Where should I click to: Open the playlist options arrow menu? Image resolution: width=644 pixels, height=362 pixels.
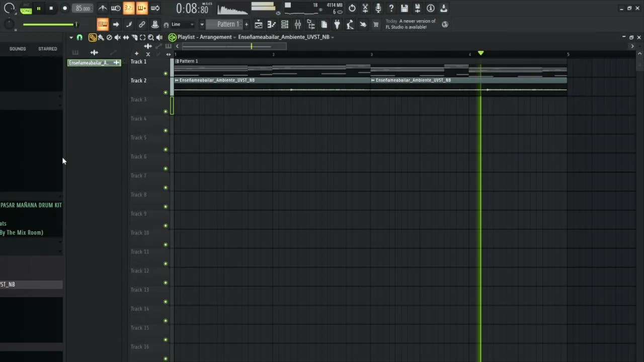[71, 37]
